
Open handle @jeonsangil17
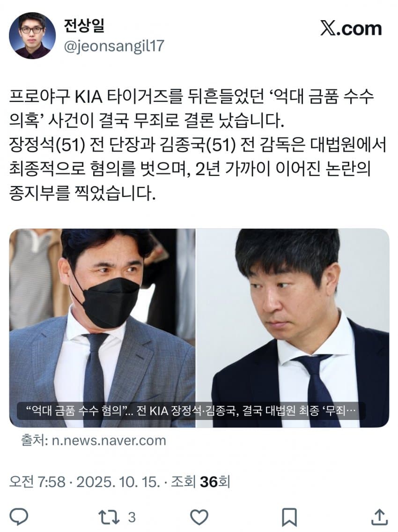tap(114, 46)
